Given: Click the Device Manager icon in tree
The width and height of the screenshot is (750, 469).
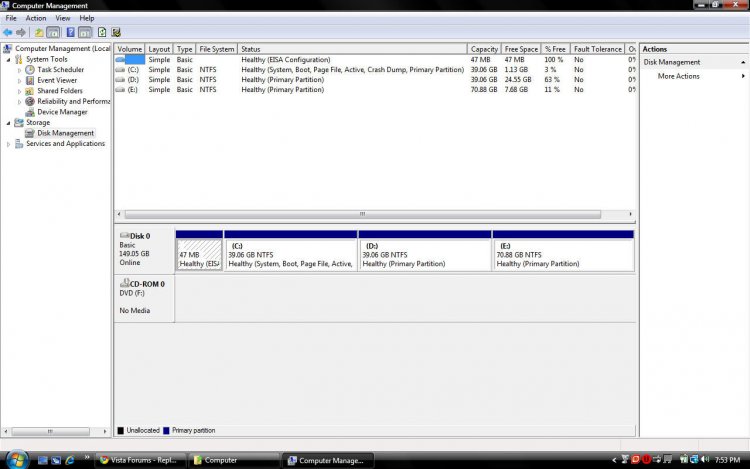Looking at the screenshot, I should 30,112.
